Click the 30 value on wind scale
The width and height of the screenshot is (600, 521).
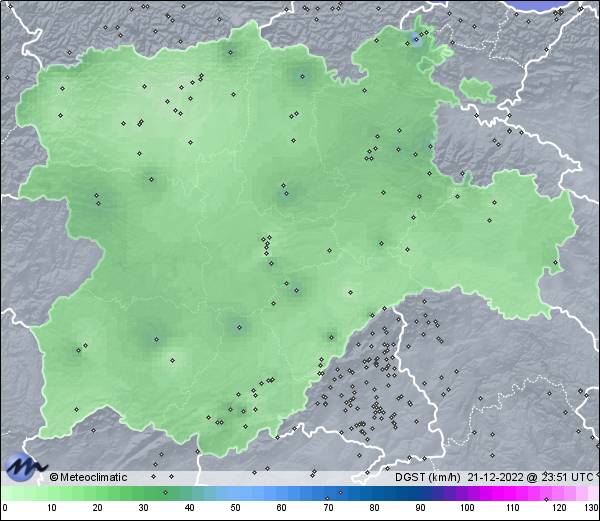(x=143, y=508)
